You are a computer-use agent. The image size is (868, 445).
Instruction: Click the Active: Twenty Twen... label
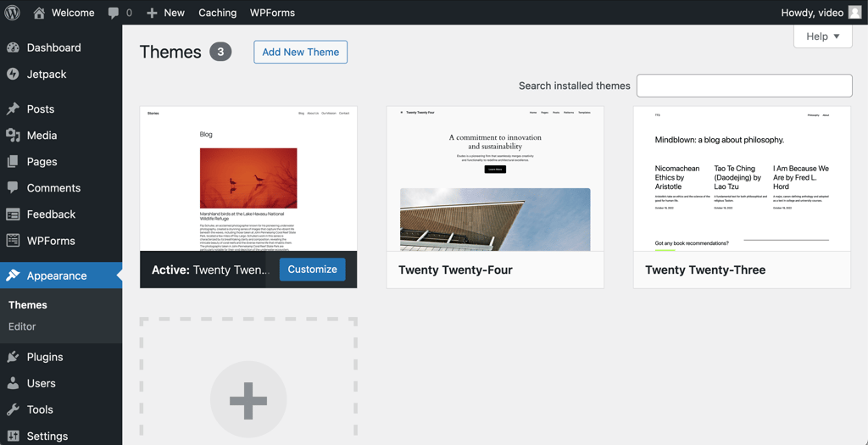click(211, 270)
